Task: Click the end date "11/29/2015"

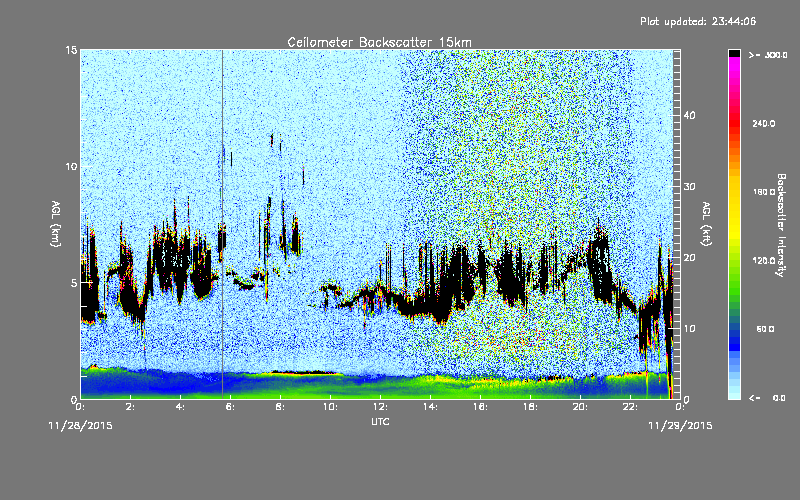Action: [x=680, y=426]
